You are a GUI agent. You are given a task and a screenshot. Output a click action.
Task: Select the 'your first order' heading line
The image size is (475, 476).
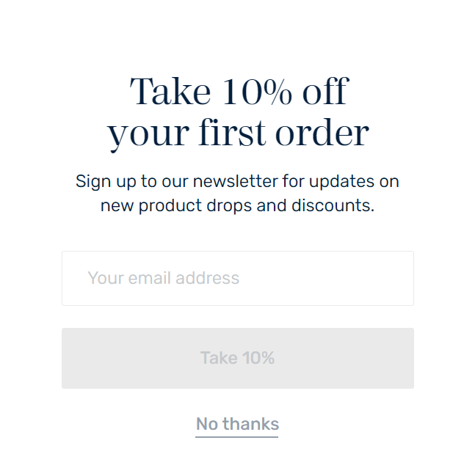point(238,134)
